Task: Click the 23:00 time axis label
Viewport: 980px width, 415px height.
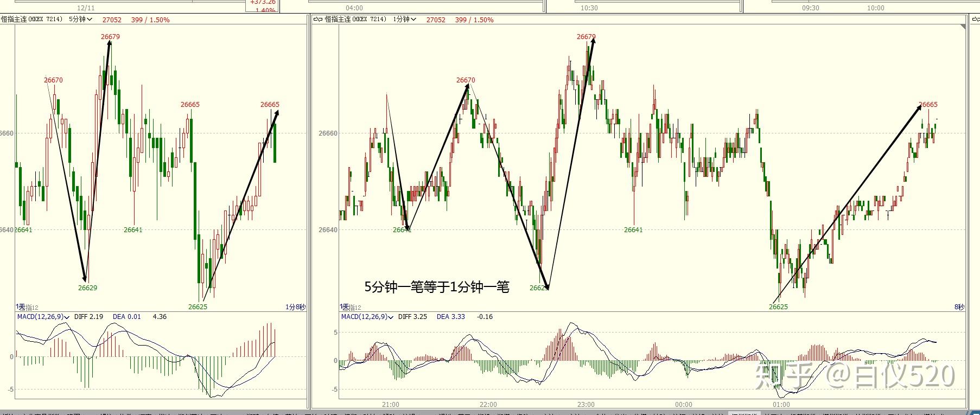Action: [x=586, y=405]
